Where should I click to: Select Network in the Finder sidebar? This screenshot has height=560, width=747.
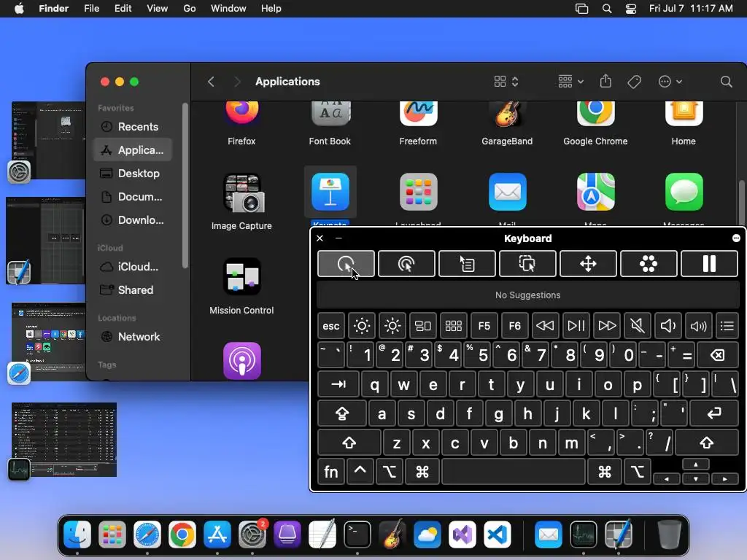tap(133, 337)
